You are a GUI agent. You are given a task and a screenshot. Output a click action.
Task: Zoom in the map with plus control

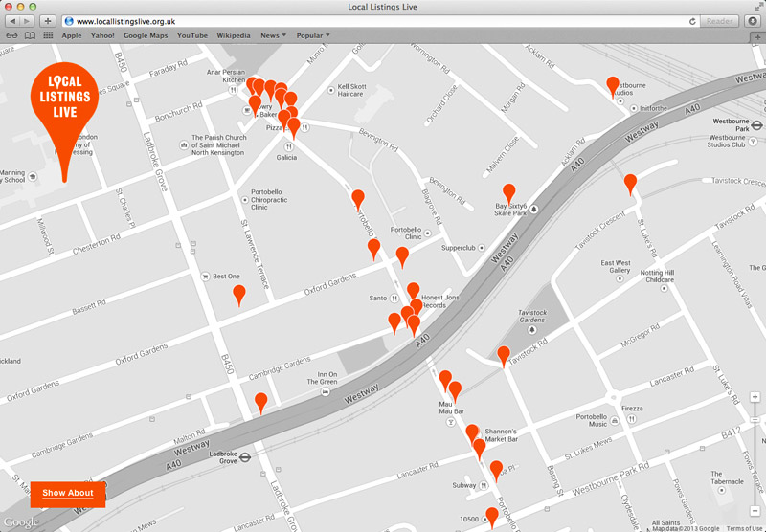coord(755,397)
